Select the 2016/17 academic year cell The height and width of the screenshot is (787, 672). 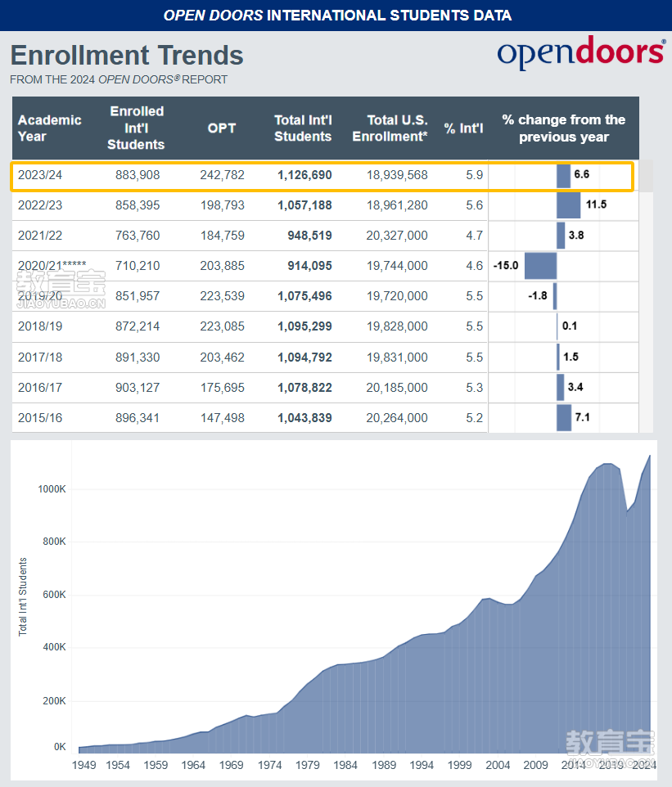click(x=40, y=388)
